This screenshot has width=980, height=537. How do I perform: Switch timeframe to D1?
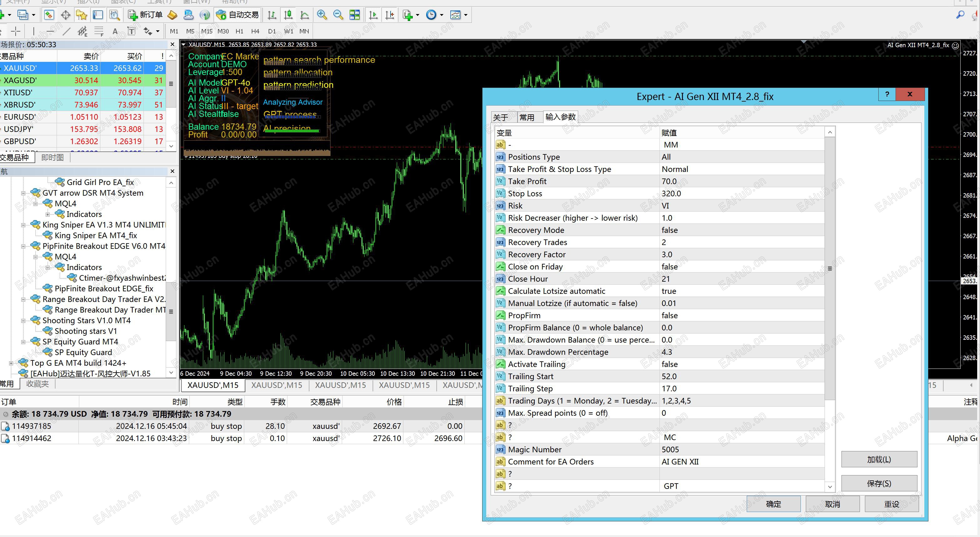[272, 31]
